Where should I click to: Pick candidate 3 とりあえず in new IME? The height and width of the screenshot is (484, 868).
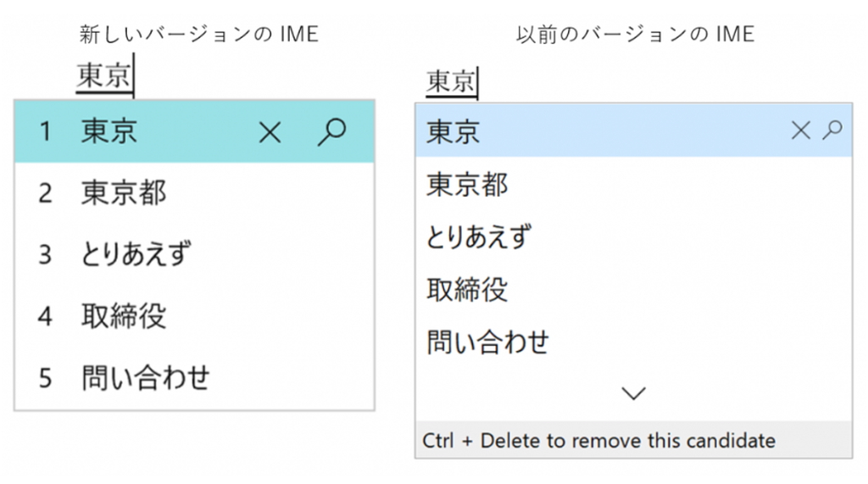click(194, 255)
